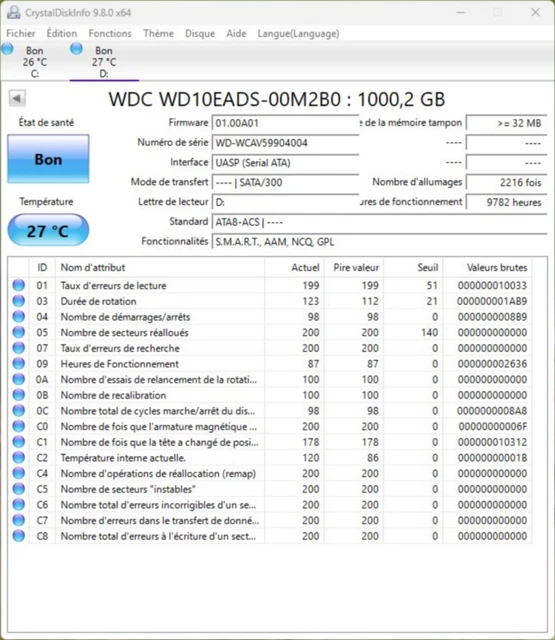Click status orb for attribute 0A row
The image size is (555, 640).
coord(18,379)
